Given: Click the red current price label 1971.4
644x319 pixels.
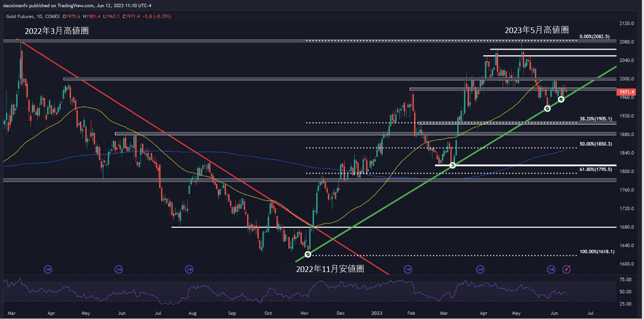Looking at the screenshot, I should point(627,92).
